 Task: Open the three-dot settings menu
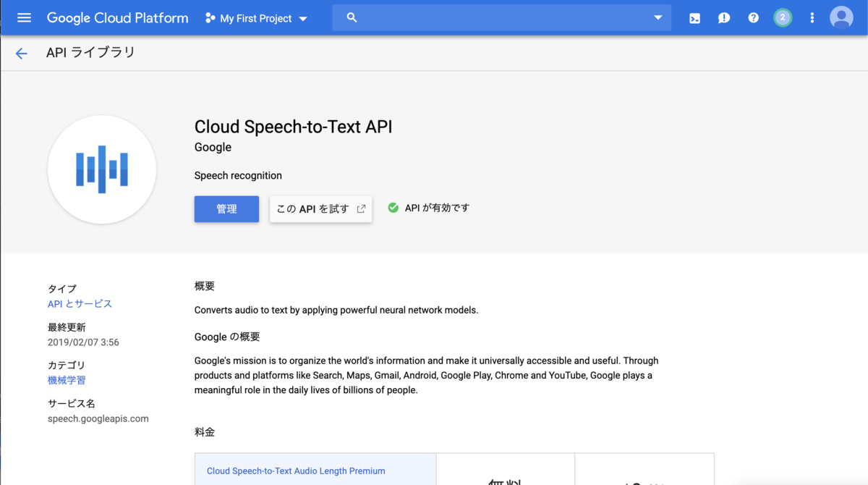point(812,18)
